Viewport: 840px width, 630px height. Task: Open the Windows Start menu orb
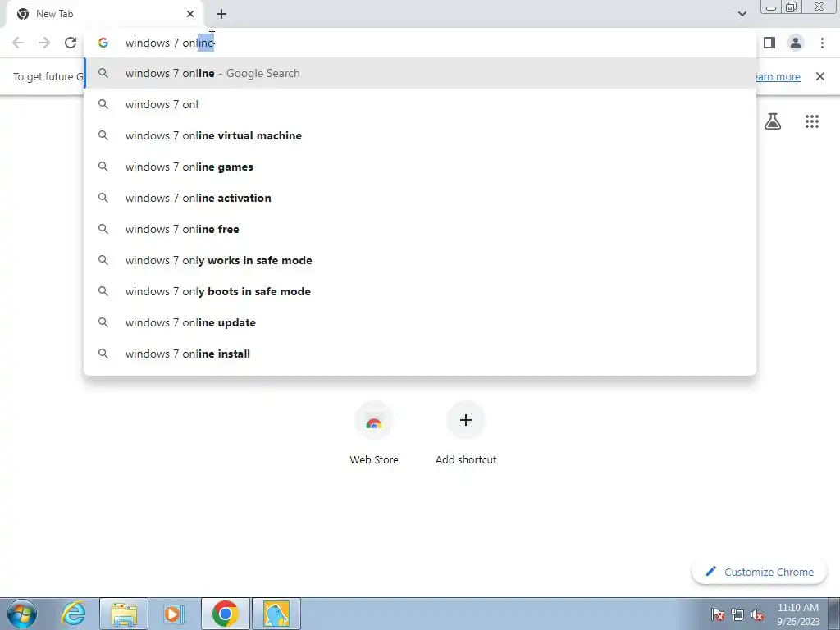[x=22, y=614]
